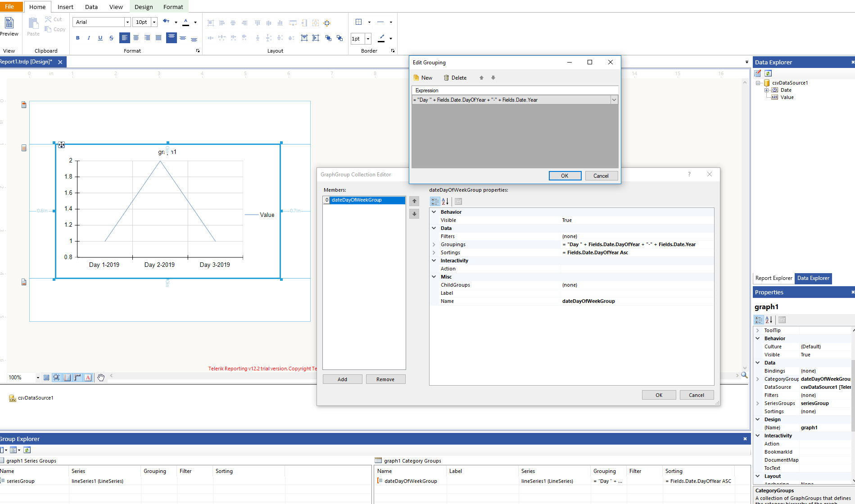This screenshot has height=504, width=855.
Task: Open the font color picker swatch
Action: coord(186,22)
